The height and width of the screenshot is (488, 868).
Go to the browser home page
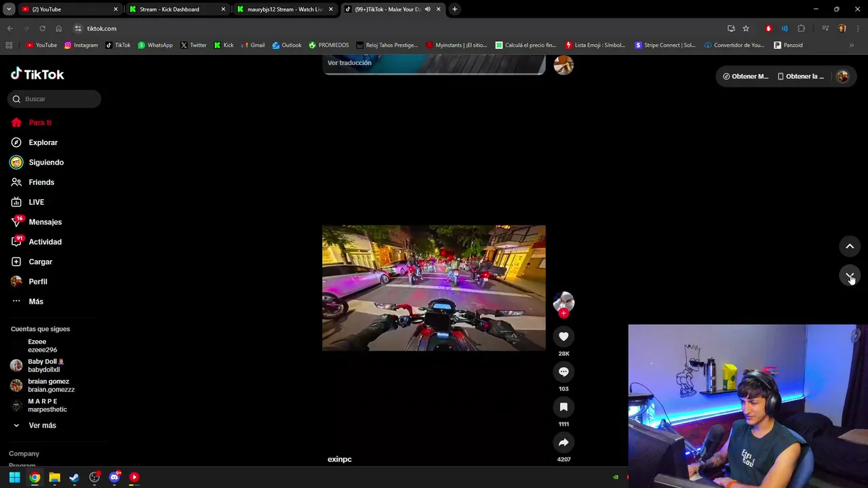[58, 28]
